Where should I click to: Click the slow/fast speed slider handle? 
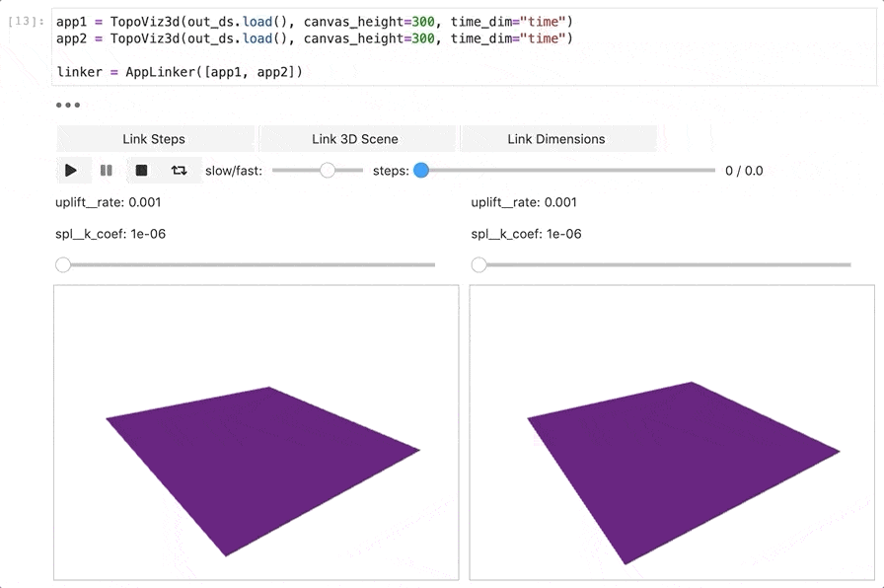tap(327, 171)
